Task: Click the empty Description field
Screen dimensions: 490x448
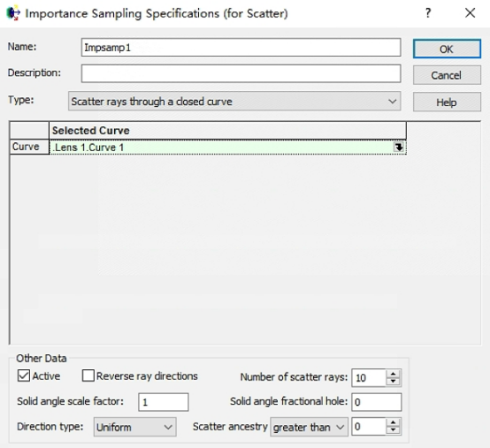Action: click(241, 73)
